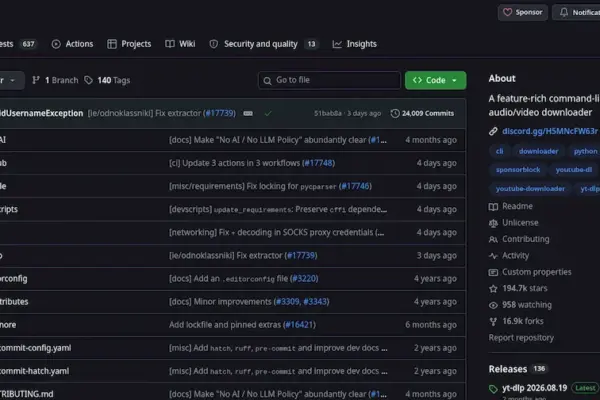Click the branch icon beside 1 Branch
Image resolution: width=600 pixels, height=400 pixels.
click(36, 80)
